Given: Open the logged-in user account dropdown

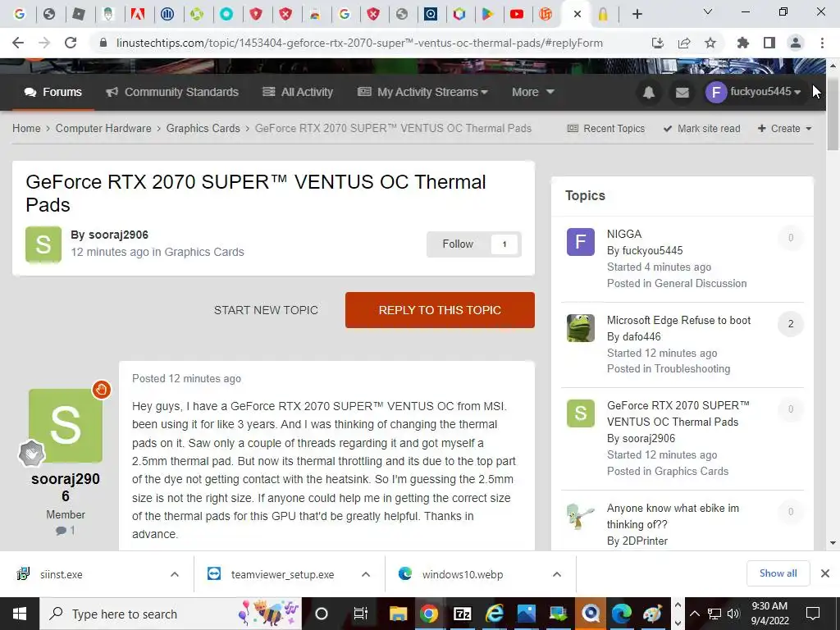Looking at the screenshot, I should [x=753, y=92].
